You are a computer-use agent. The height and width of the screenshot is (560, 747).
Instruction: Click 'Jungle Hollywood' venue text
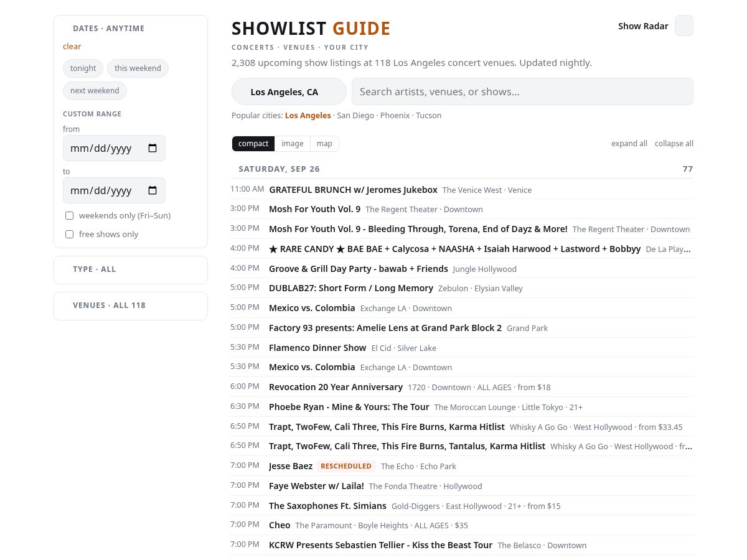pos(485,269)
